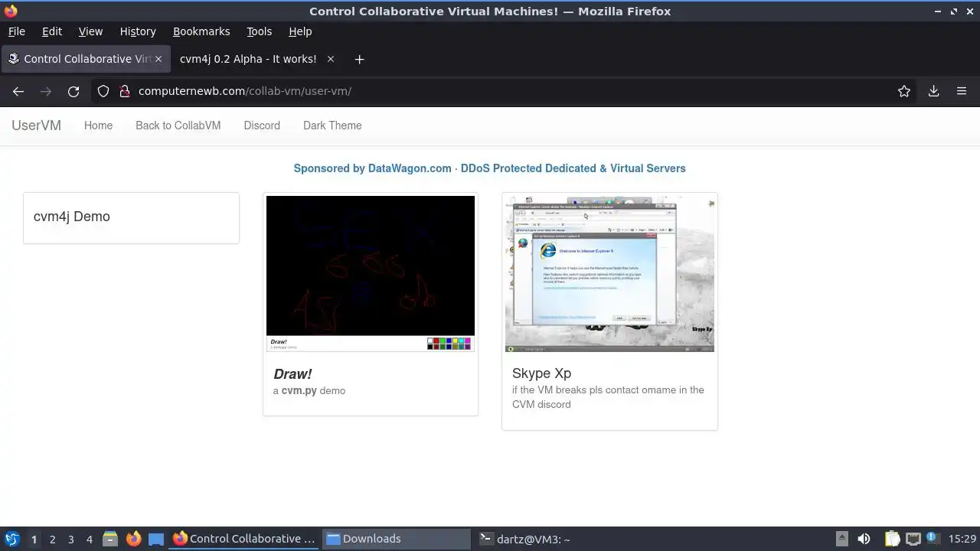Close the 'Control Collaborative Vir' tab
Viewport: 980px width, 551px height.
point(158,59)
